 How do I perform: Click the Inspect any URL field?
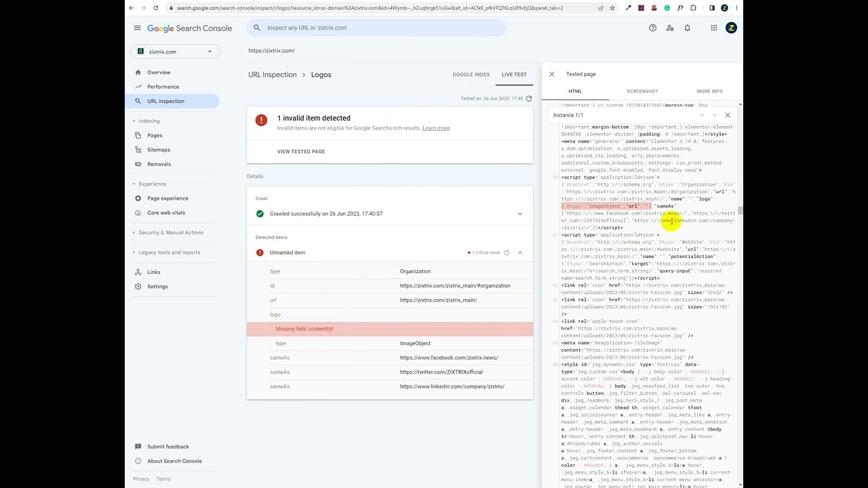377,28
